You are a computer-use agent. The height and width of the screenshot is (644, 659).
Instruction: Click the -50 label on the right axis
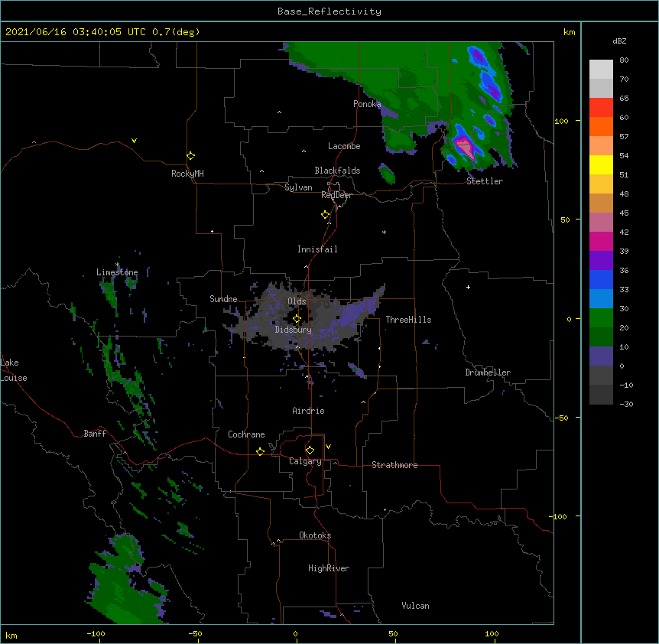(x=561, y=418)
